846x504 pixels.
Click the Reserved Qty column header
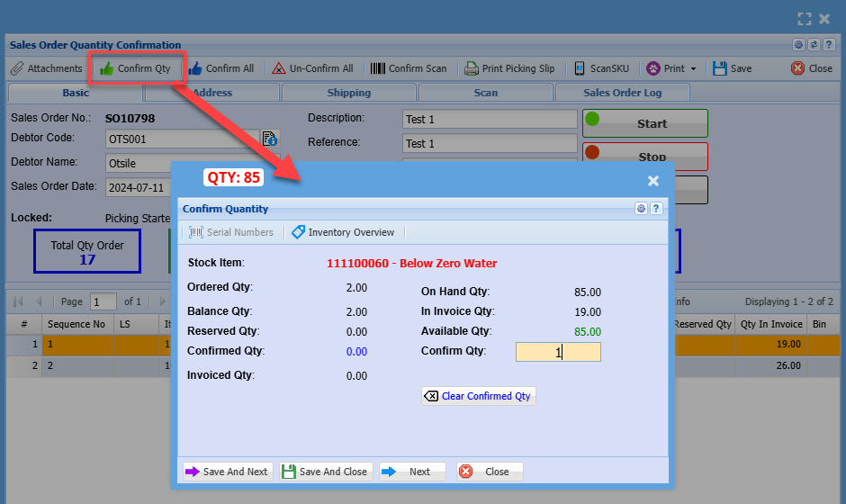pyautogui.click(x=704, y=324)
